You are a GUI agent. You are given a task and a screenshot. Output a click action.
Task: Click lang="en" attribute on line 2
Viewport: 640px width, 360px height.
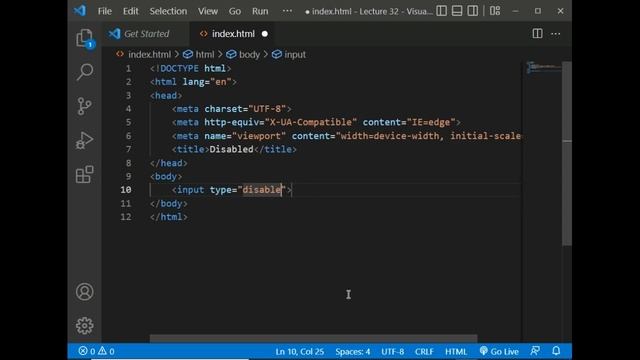(x=207, y=82)
